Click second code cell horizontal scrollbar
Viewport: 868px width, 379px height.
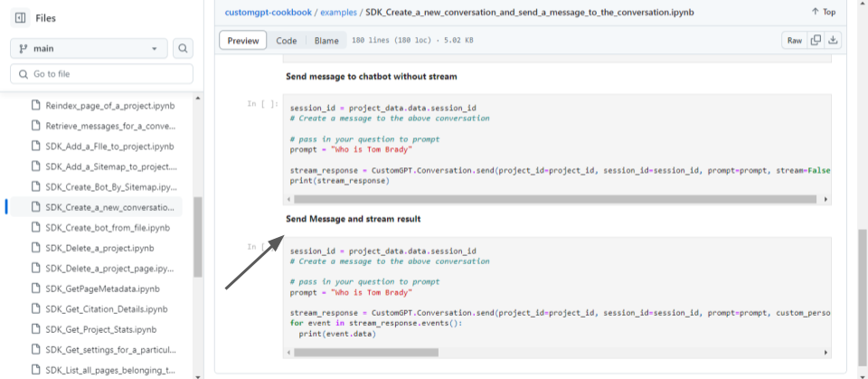pyautogui.click(x=366, y=352)
